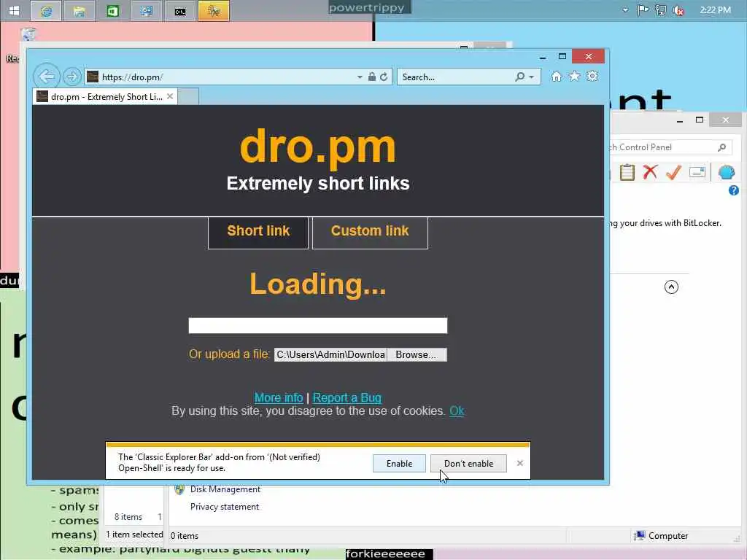Screen dimensions: 747x560
Task: Click the highlighted yellow taskbar app icon
Action: click(214, 11)
